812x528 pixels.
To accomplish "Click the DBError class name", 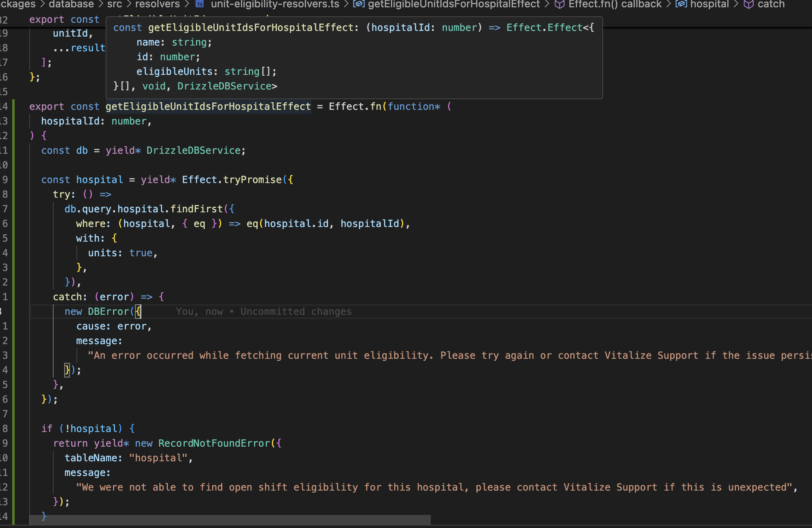I will (108, 312).
